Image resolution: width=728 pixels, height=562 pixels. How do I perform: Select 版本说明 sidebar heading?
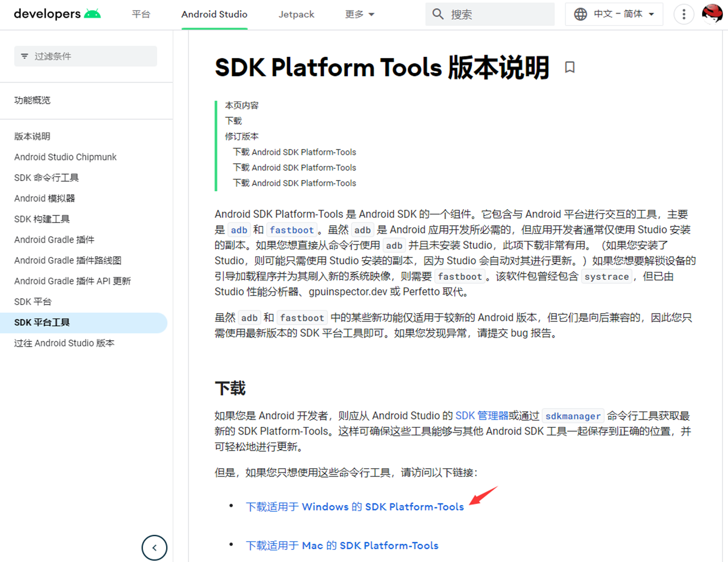click(x=32, y=136)
